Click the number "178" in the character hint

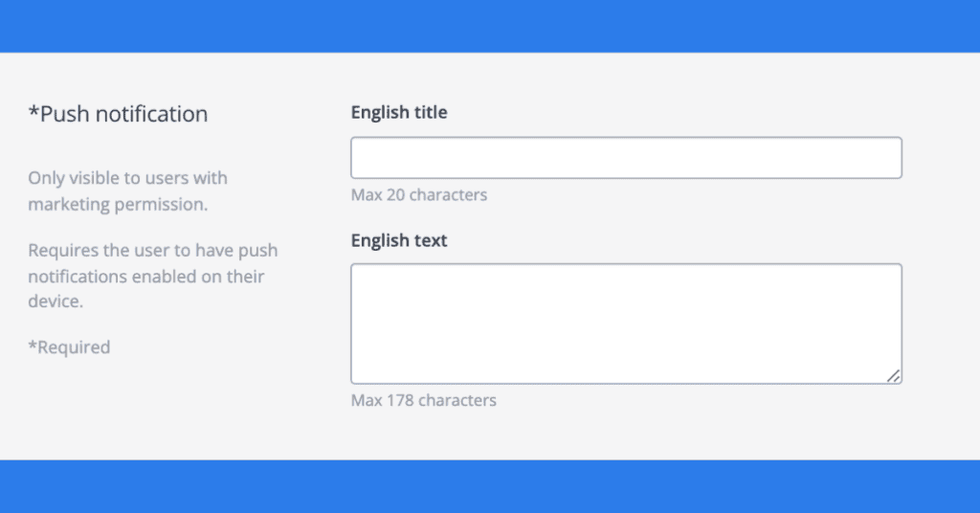(400, 400)
